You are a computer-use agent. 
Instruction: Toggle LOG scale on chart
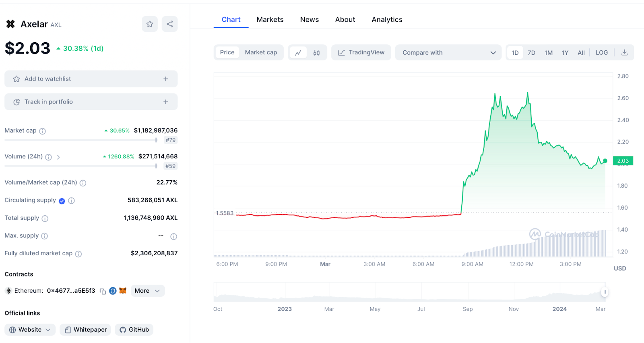602,53
